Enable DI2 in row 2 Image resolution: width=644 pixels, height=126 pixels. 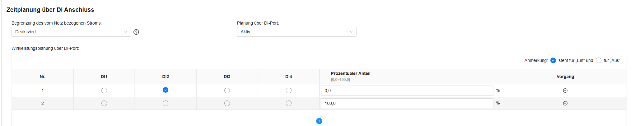tap(166, 103)
